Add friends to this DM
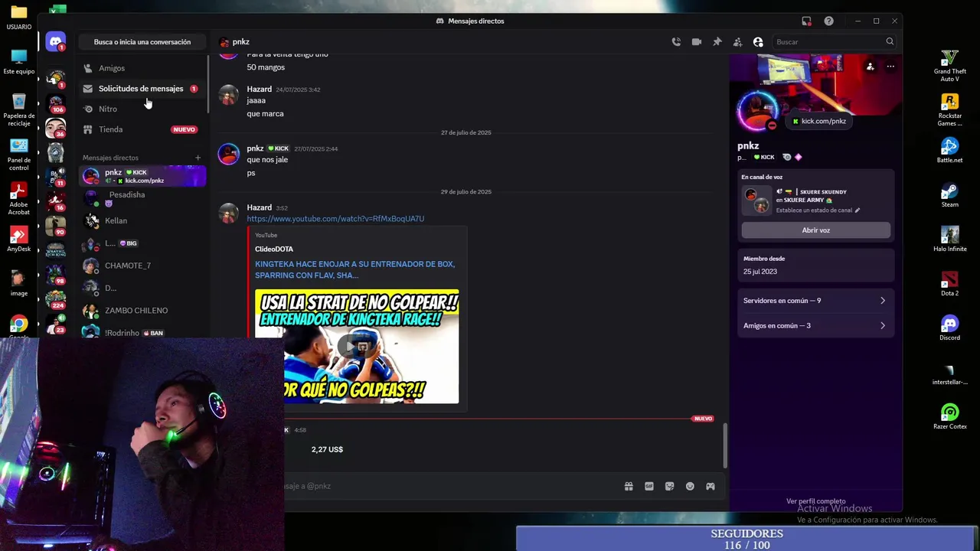The width and height of the screenshot is (980, 551). point(737,42)
